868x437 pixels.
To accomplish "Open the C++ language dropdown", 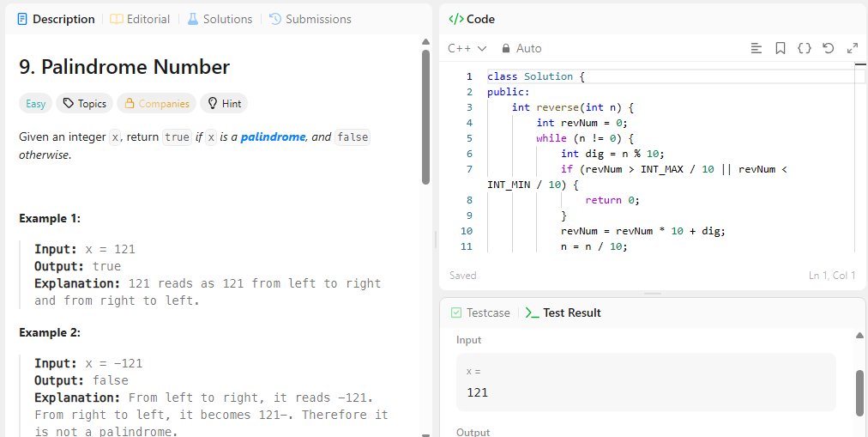I will tap(467, 49).
